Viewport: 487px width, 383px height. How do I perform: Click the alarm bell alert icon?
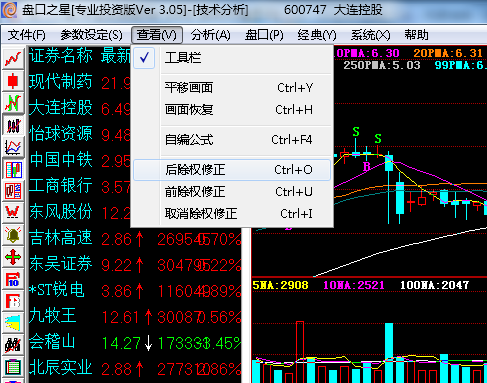(x=13, y=235)
